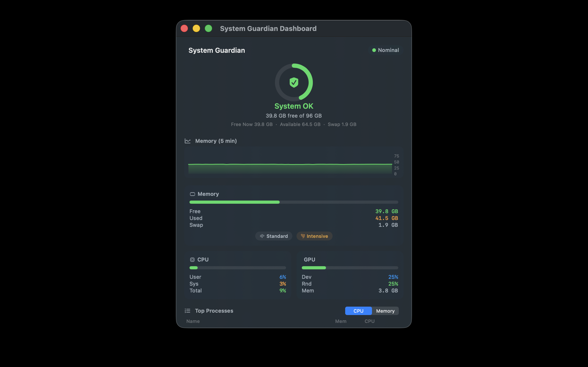Click the tornado icon on Intensive button
This screenshot has height=367, width=588.
tap(303, 236)
